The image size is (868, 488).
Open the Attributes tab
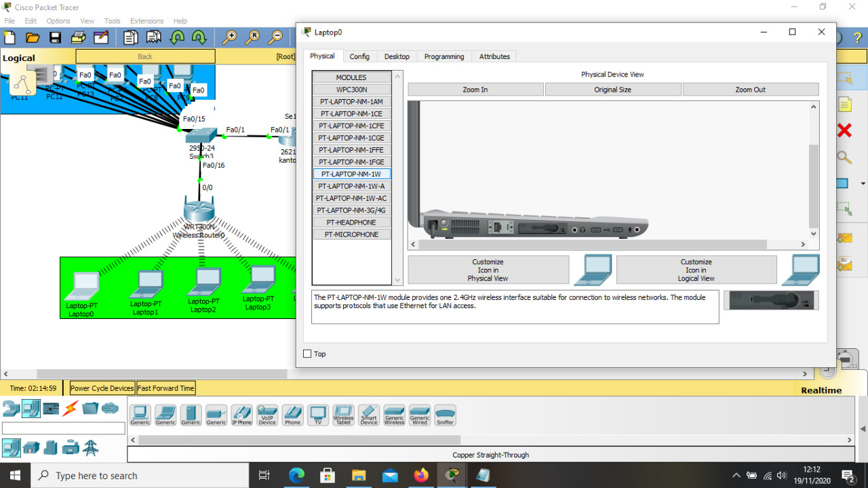point(494,56)
